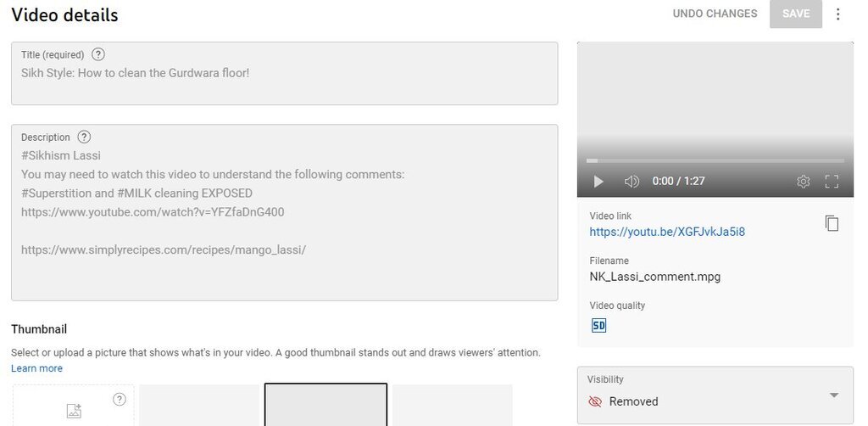Open the youtu.be video link

click(667, 232)
